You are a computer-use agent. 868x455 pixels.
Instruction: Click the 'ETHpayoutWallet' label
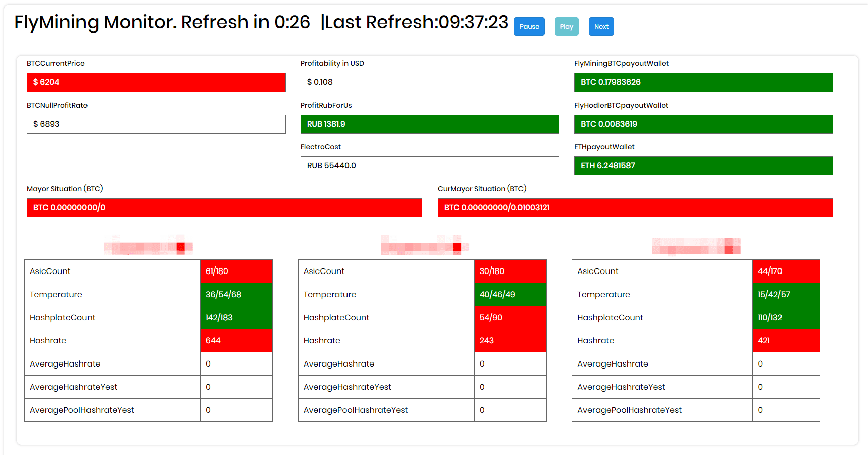[604, 147]
